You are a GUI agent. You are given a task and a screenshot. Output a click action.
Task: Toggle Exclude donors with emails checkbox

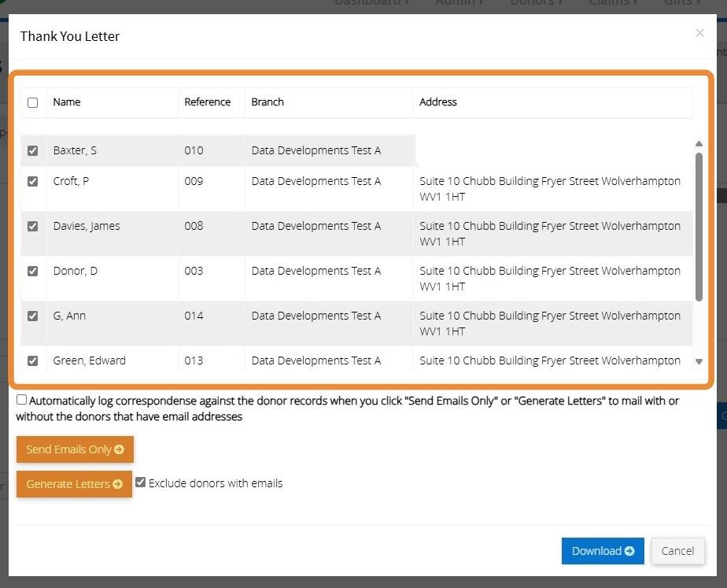pyautogui.click(x=141, y=483)
